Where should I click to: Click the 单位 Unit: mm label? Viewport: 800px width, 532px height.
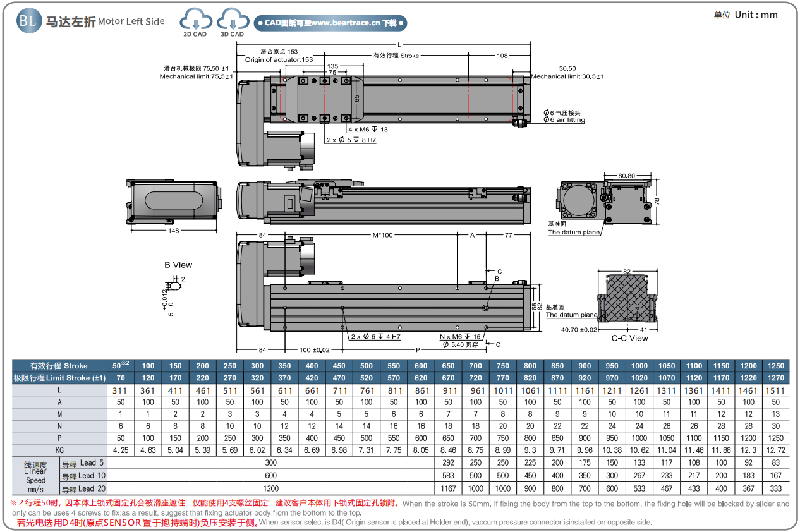pos(746,15)
